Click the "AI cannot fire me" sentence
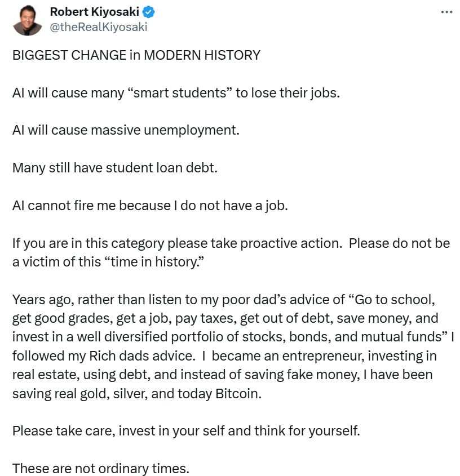This screenshot has height=476, width=460. (x=150, y=206)
